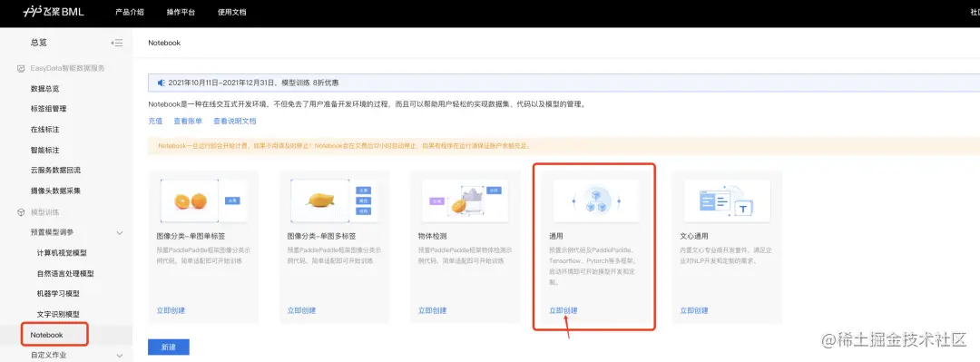Open 文字识别模型 in the sidebar
The image size is (980, 362).
pos(58,314)
